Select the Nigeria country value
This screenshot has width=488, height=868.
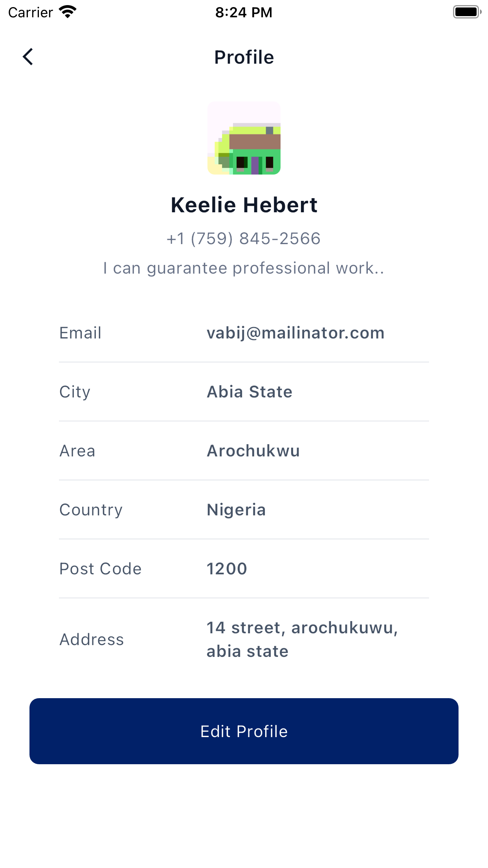236,510
